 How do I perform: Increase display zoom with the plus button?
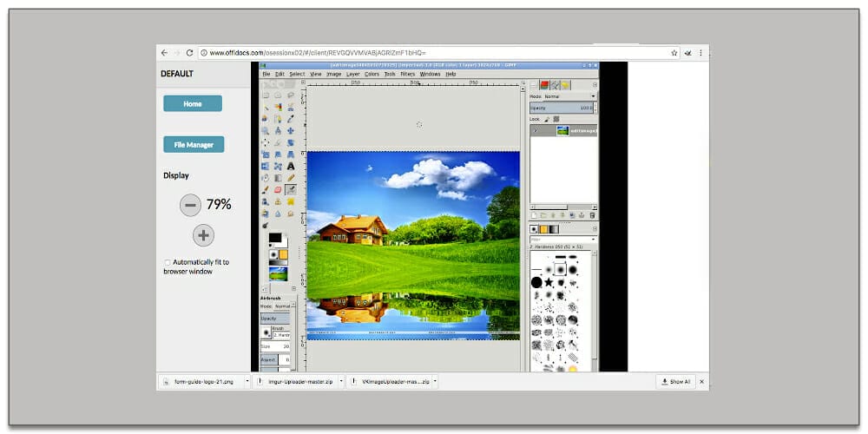pos(203,235)
